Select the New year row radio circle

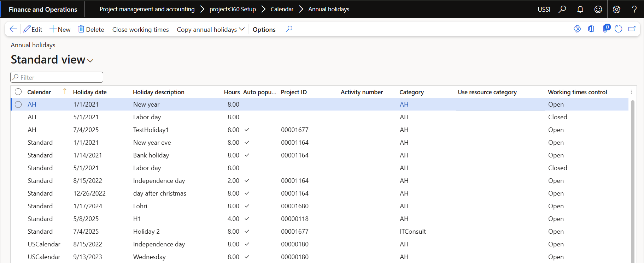click(x=18, y=104)
